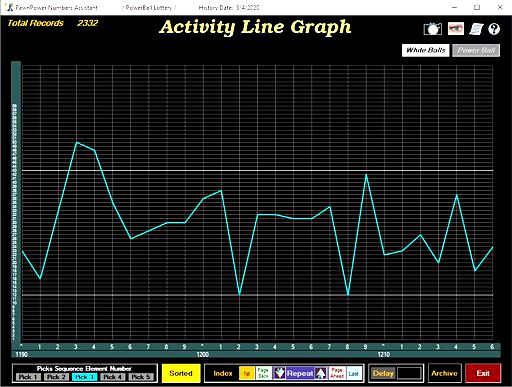Go one Page Ahead in index
The height and width of the screenshot is (387, 512).
pyautogui.click(x=337, y=373)
